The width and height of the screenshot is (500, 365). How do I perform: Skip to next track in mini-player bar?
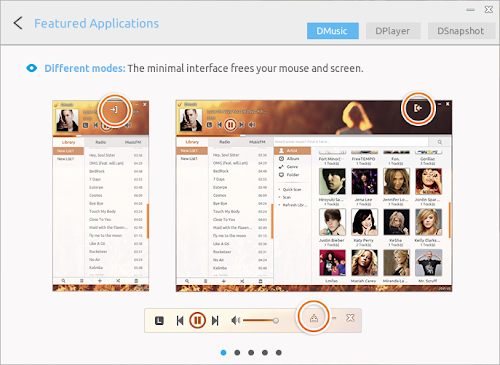coord(215,321)
